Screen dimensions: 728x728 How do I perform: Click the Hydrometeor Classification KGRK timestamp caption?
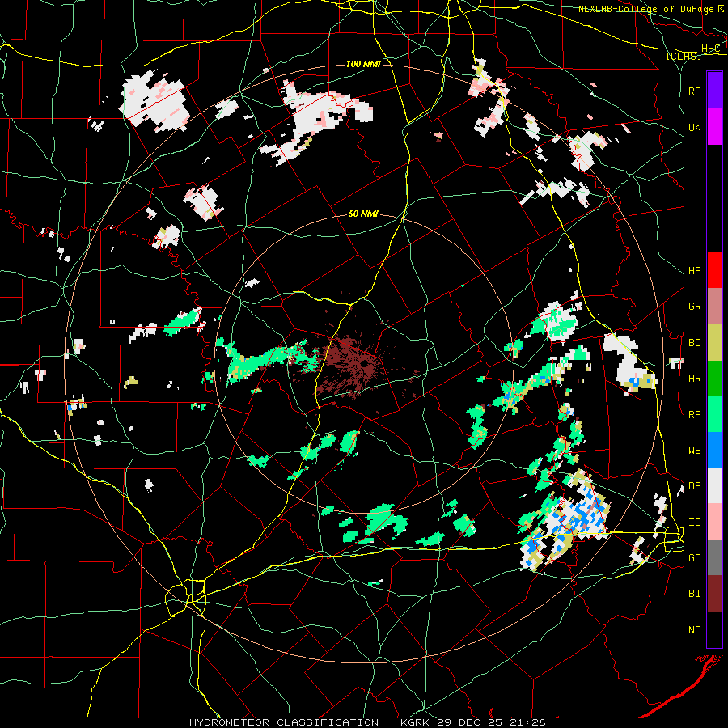click(367, 722)
